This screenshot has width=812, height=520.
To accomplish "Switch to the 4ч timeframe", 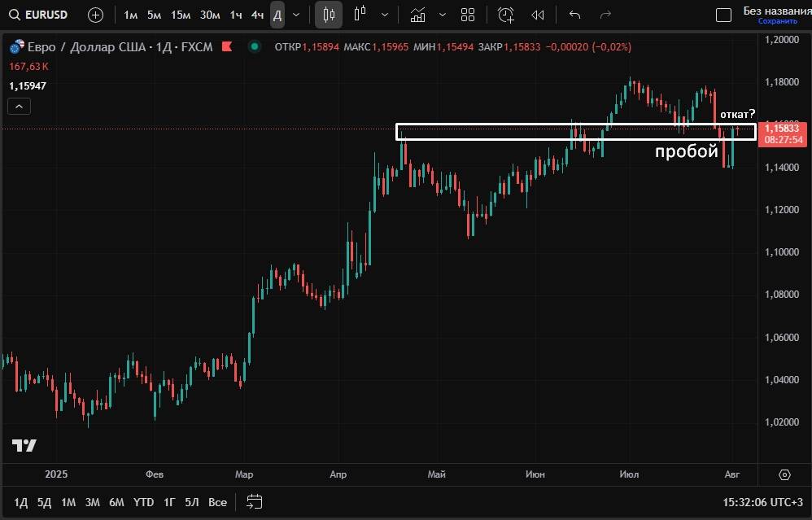I will pyautogui.click(x=257, y=15).
